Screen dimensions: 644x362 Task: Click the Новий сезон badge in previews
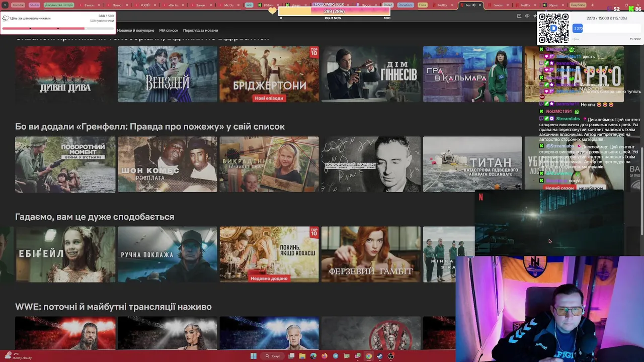(x=559, y=188)
